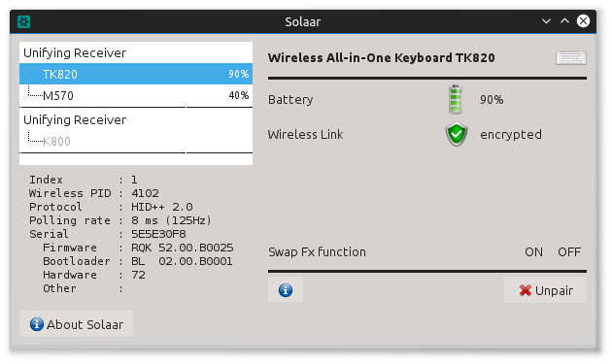
Task: Click the green battery level icon
Action: (x=456, y=99)
